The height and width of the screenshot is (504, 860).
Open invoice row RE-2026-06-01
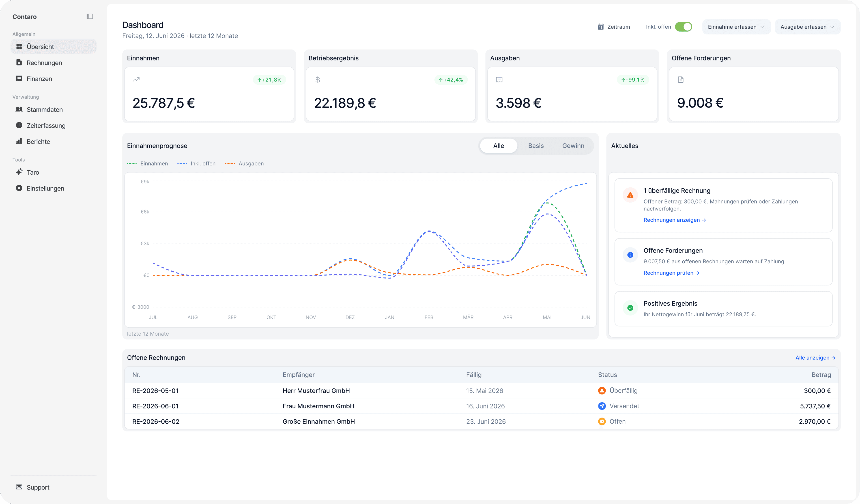(482, 406)
